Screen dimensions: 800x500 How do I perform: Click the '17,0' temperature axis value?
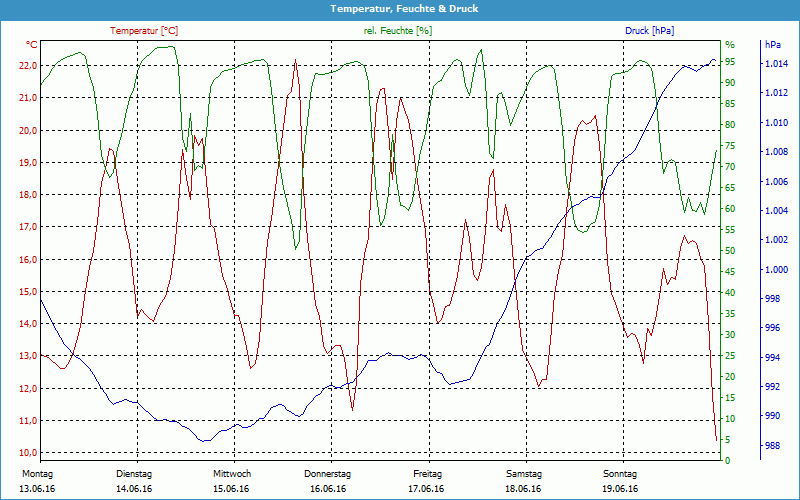28,227
